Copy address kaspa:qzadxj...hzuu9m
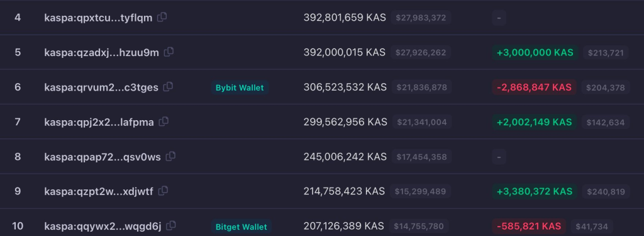Image resolution: width=644 pixels, height=236 pixels. click(169, 52)
